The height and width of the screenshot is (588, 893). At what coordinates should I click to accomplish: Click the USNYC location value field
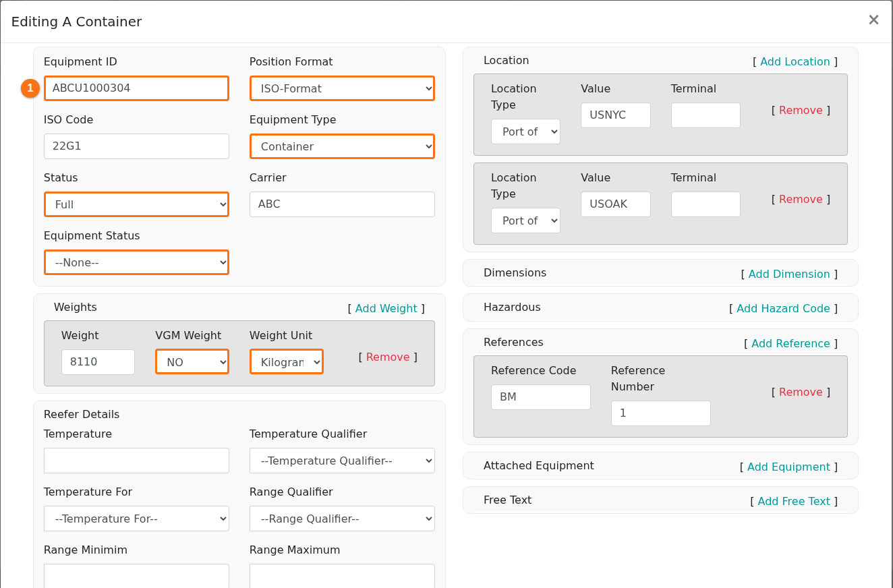click(616, 115)
